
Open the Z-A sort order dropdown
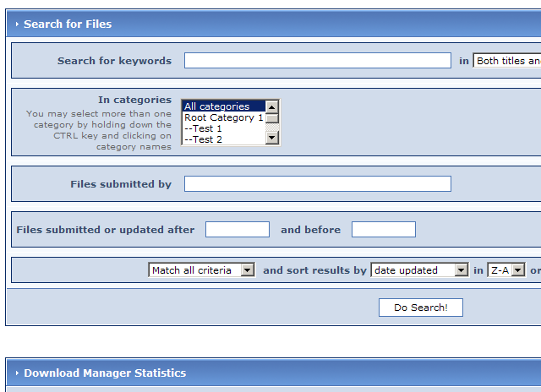tap(506, 270)
